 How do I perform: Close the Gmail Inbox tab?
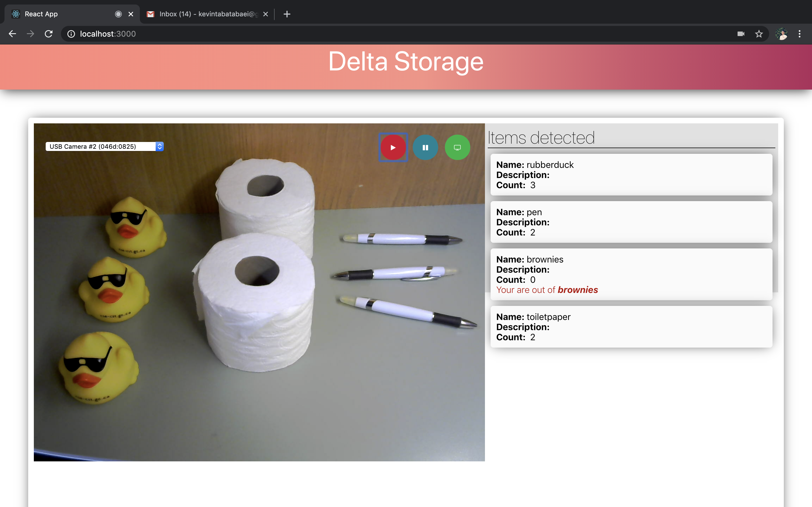(x=265, y=14)
